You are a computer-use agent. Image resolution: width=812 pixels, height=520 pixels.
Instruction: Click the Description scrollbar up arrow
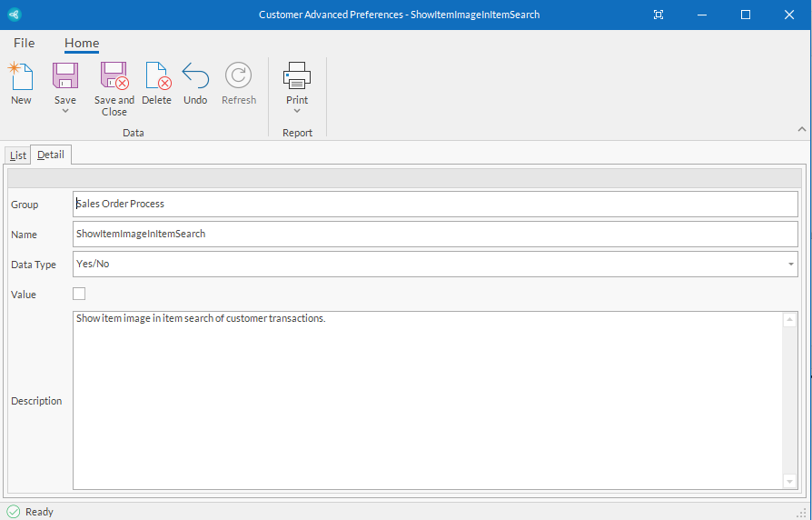[x=789, y=319]
